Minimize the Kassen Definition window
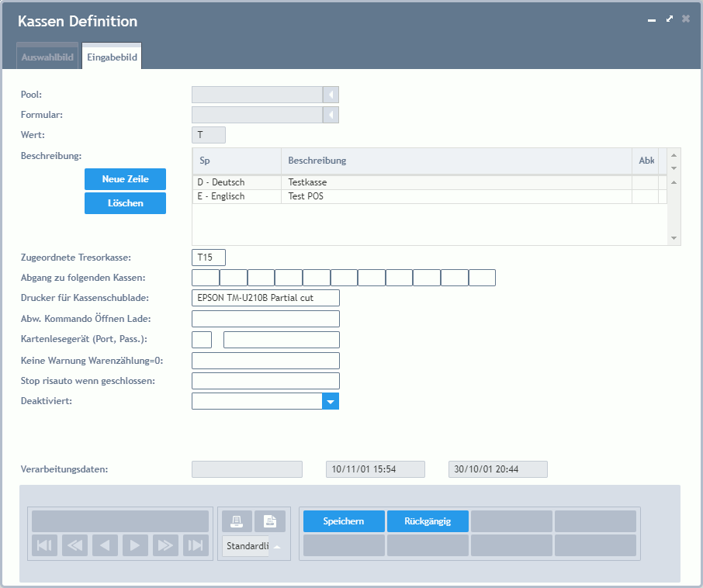Screen dimensions: 703x588 (x=652, y=19)
